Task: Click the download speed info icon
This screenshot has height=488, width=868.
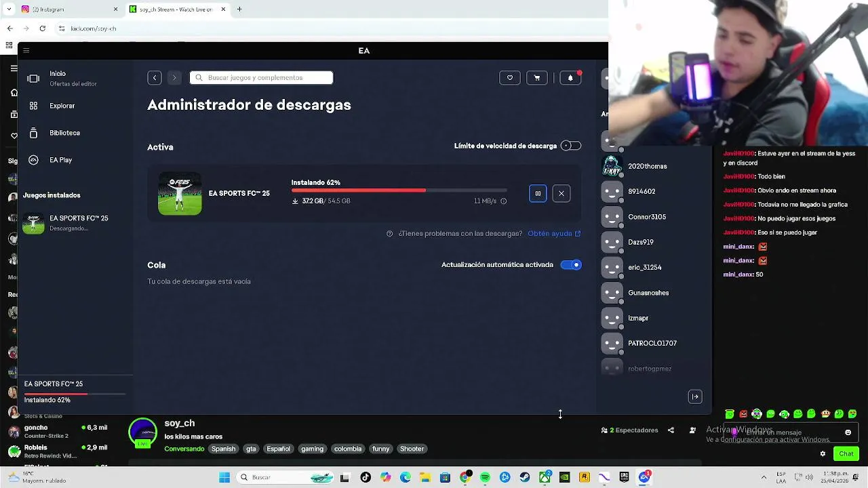Action: (503, 201)
